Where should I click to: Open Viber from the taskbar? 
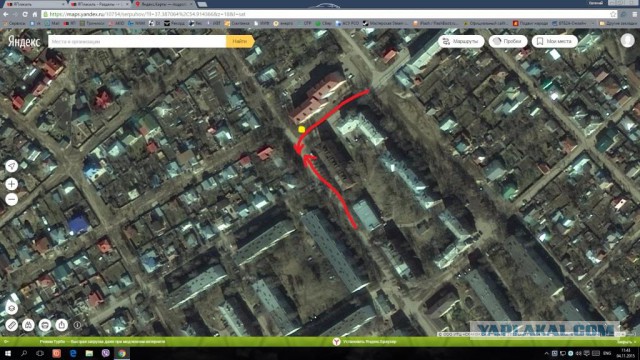click(105, 353)
